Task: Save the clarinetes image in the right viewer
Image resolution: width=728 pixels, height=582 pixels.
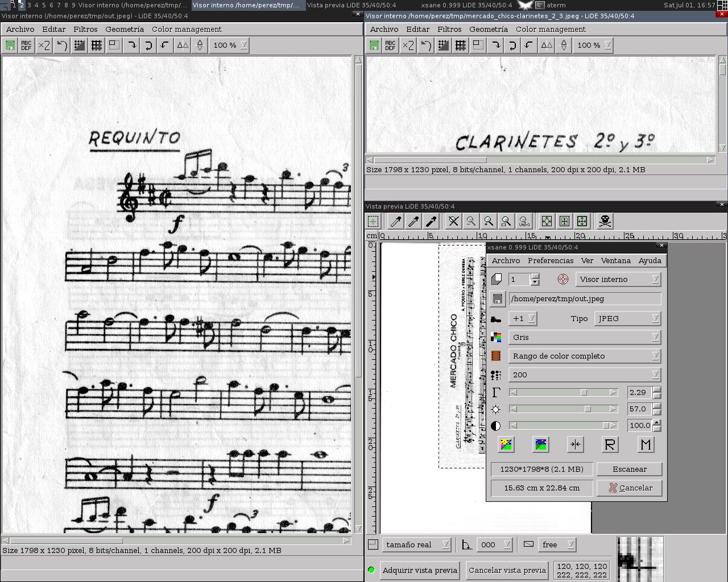Action: click(x=374, y=45)
